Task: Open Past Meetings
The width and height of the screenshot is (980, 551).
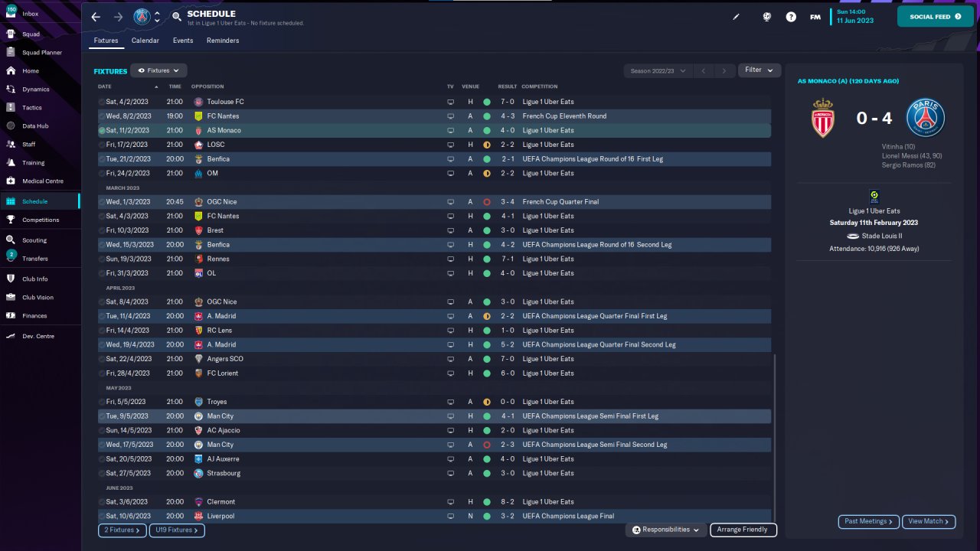Action: pyautogui.click(x=869, y=521)
